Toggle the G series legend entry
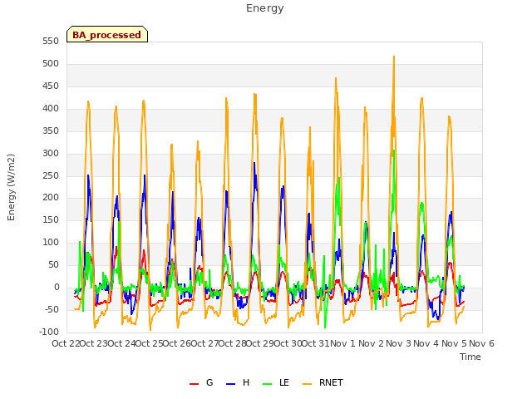Image resolution: width=532 pixels, height=399 pixels. [201, 382]
